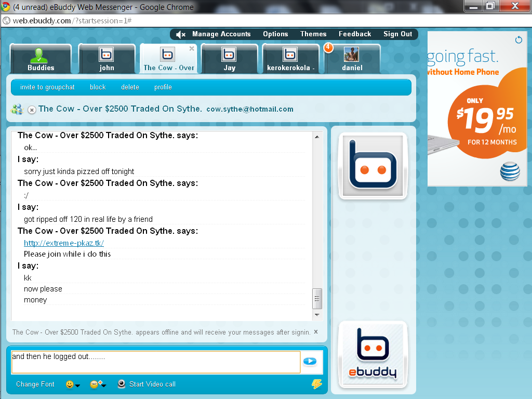This screenshot has height=399, width=532.
Task: Block this contact
Action: pyautogui.click(x=98, y=87)
